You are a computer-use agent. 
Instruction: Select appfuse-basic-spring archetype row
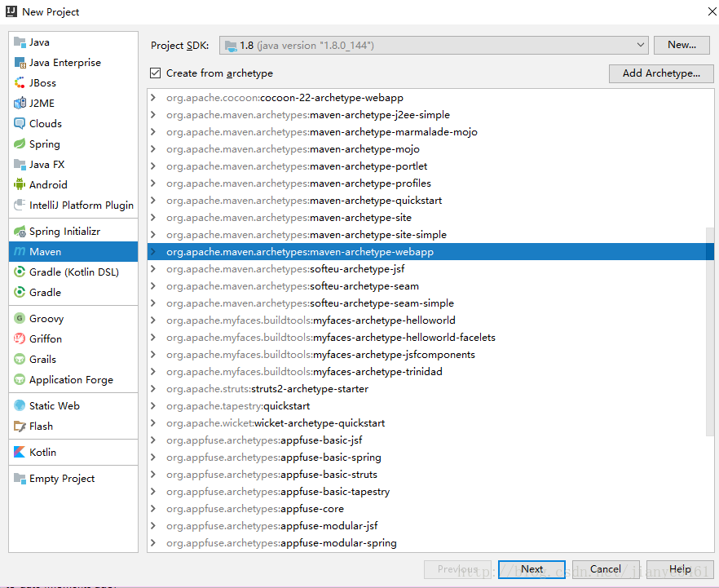(430, 458)
